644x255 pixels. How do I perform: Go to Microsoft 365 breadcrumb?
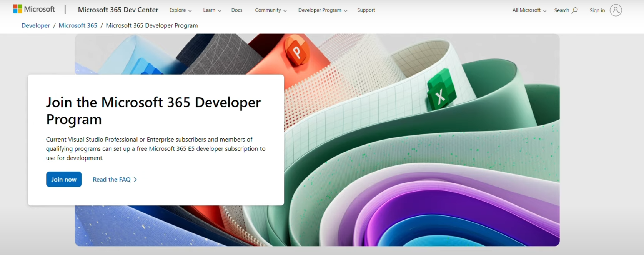pos(78,25)
